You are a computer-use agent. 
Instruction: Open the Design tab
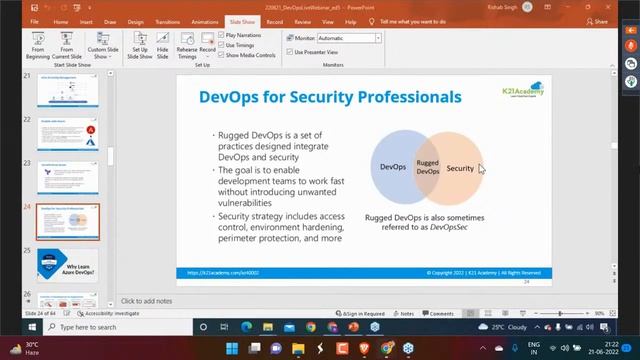pyautogui.click(x=136, y=22)
